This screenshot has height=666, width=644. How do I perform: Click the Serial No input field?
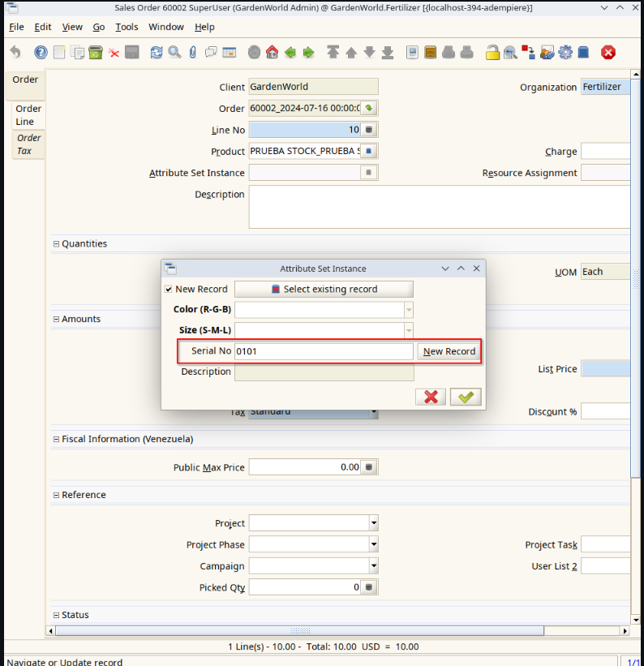coord(323,351)
